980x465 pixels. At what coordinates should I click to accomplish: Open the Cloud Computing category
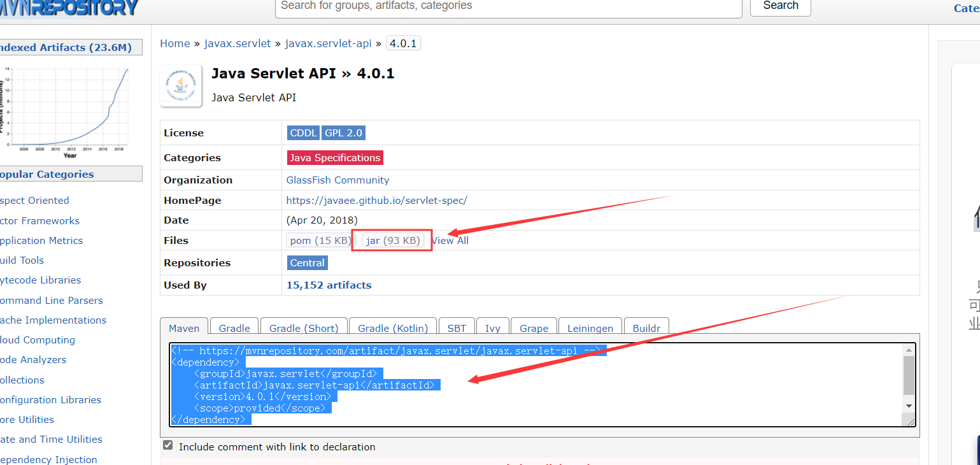tap(38, 340)
